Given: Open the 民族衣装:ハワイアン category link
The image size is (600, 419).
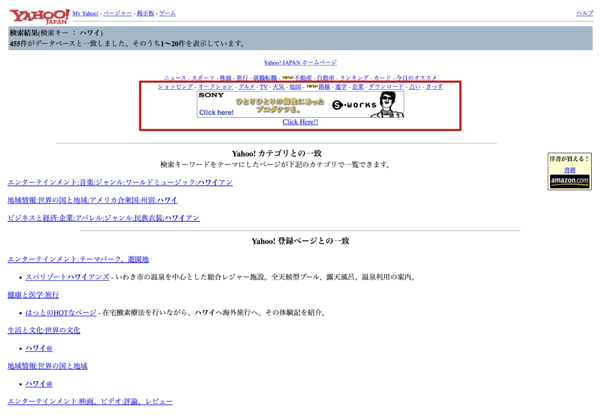Looking at the screenshot, I should (x=103, y=218).
